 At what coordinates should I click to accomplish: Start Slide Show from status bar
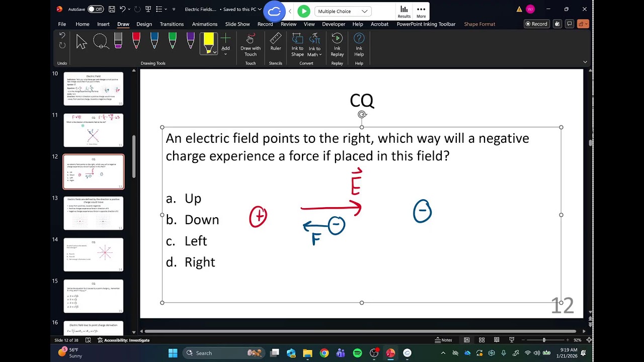[512, 340]
